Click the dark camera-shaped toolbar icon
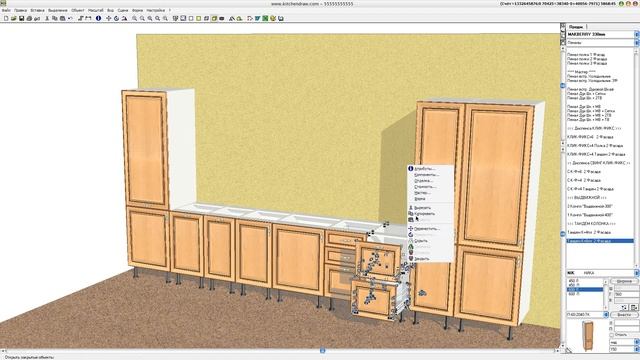This screenshot has height=360, width=640. point(221,18)
